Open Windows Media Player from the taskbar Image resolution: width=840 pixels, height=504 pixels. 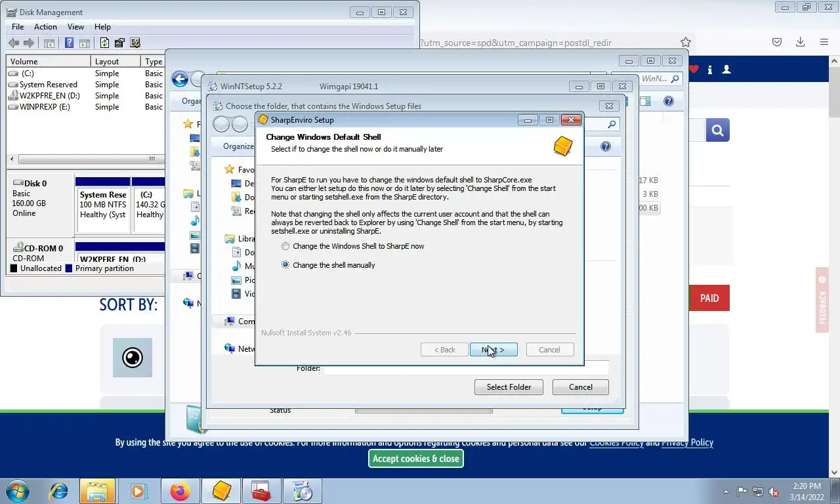138,491
